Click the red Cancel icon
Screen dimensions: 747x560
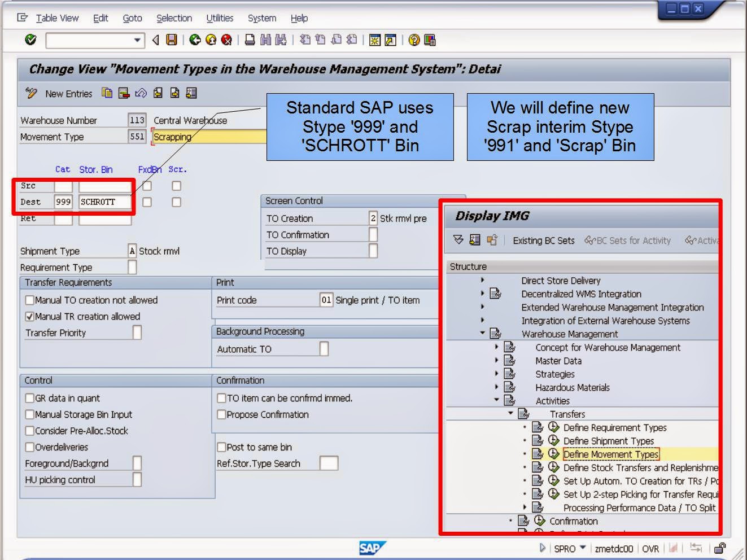point(226,40)
